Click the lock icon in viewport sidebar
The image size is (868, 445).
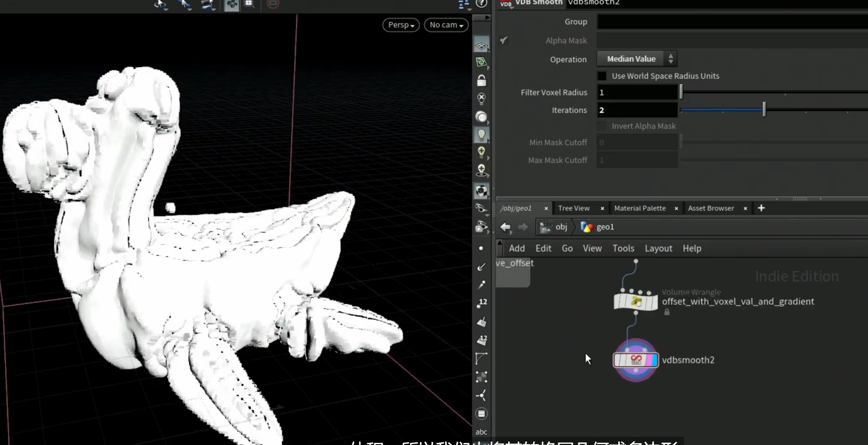tap(482, 81)
